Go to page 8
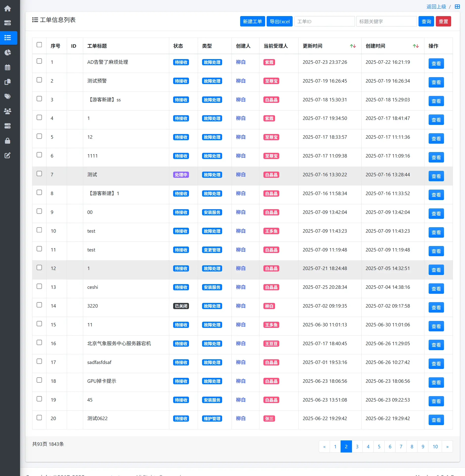The height and width of the screenshot is (476, 465). tap(412, 447)
